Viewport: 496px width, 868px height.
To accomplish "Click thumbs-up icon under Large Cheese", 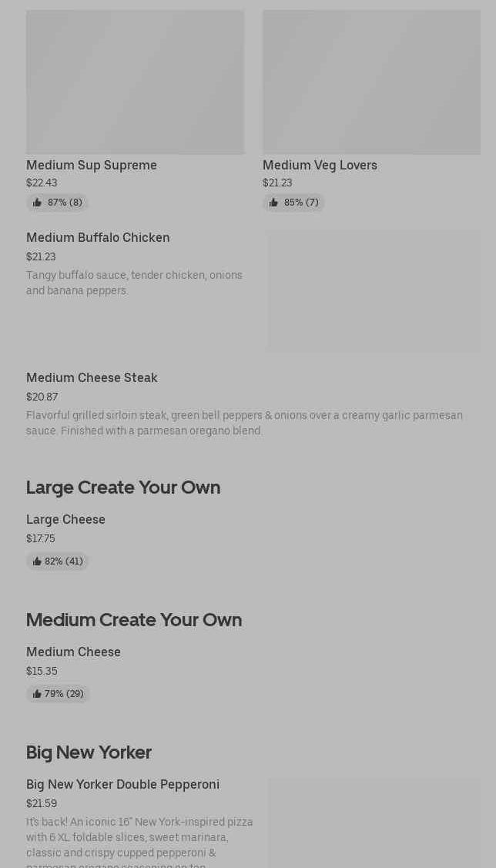I will pyautogui.click(x=37, y=561).
